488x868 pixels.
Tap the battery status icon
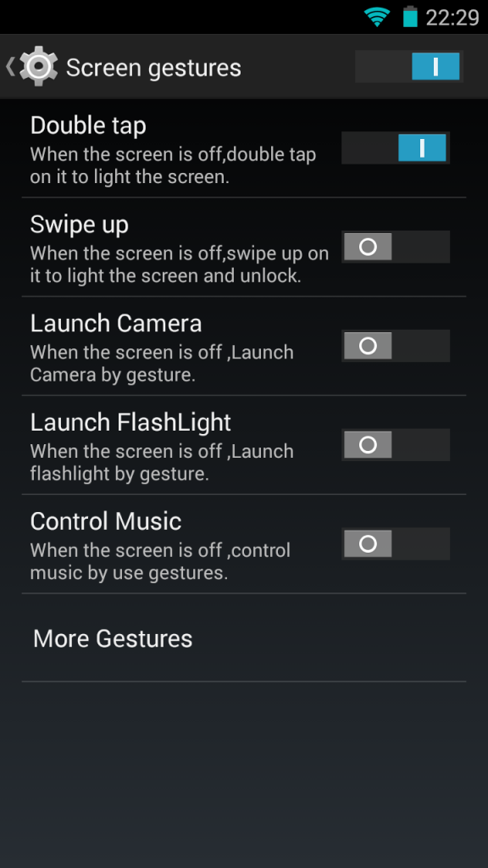point(410,17)
